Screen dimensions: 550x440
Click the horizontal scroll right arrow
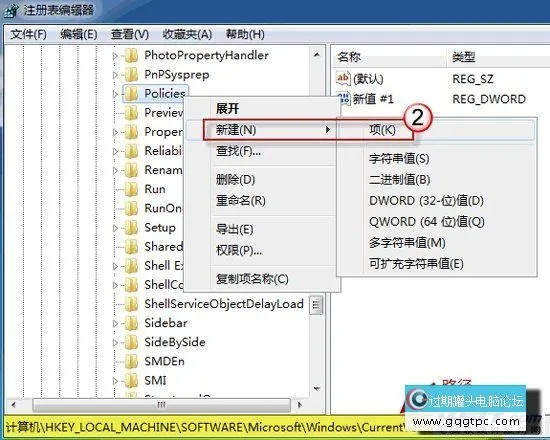click(299, 405)
